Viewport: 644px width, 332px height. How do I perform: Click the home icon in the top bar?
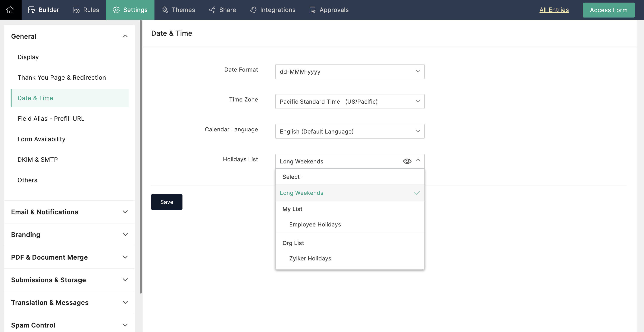[x=10, y=10]
